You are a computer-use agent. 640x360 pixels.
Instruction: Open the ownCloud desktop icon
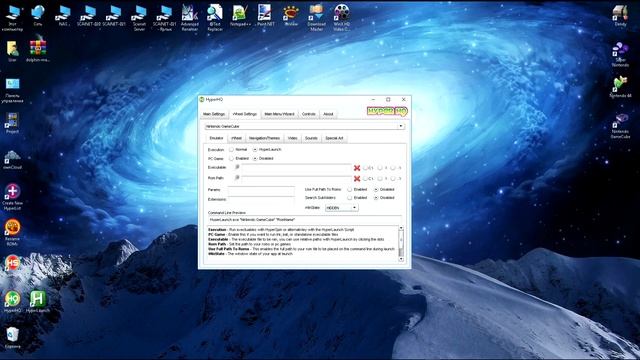tap(12, 159)
